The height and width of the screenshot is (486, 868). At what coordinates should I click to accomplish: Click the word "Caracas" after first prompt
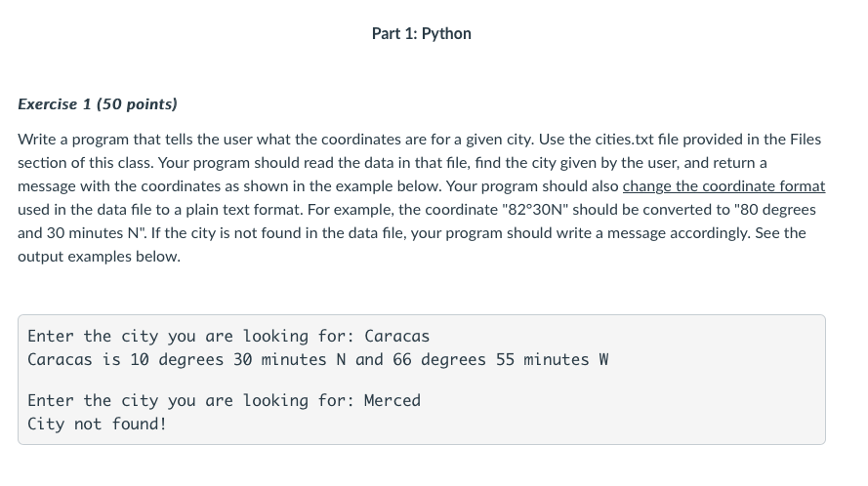coord(397,336)
